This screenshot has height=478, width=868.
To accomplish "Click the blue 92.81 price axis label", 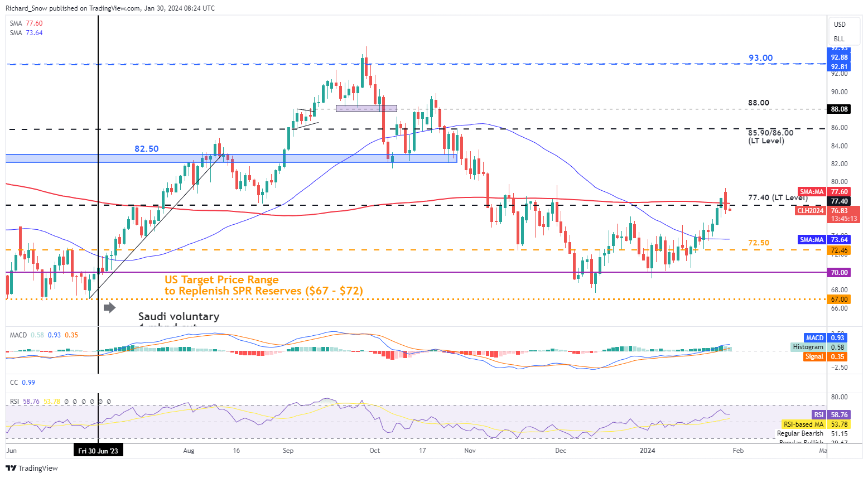I will click(839, 67).
